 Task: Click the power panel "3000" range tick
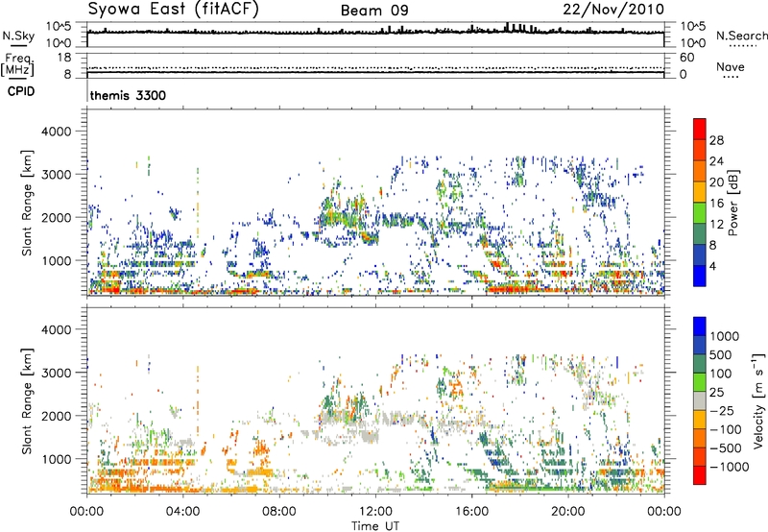pos(56,175)
